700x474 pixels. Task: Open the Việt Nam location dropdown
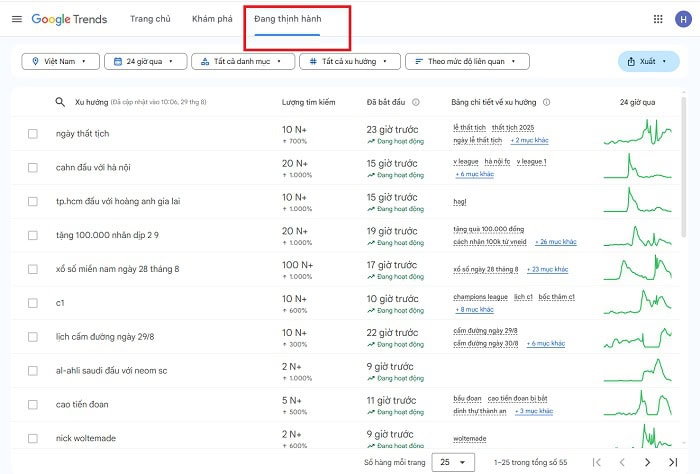pyautogui.click(x=60, y=62)
